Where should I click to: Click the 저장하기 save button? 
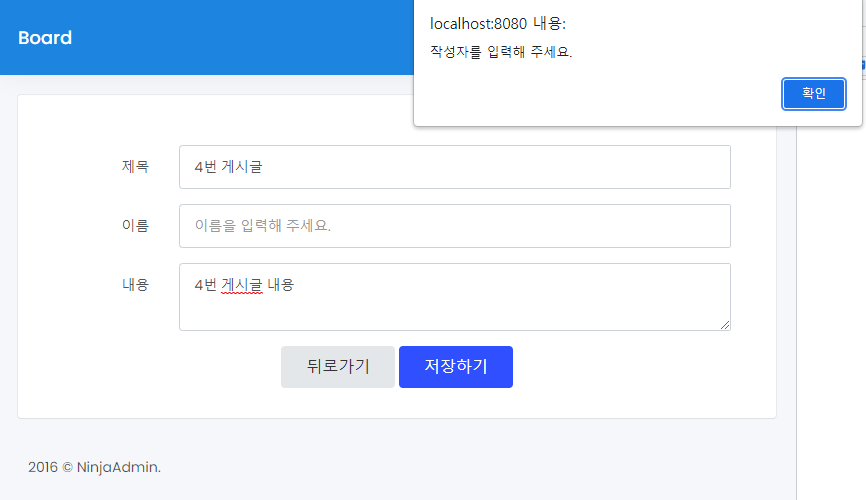[456, 367]
